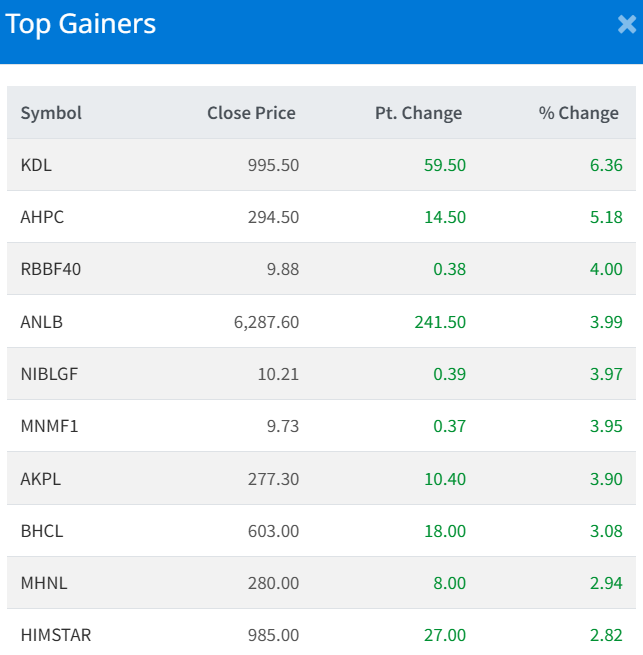Open the AHPC stock symbol
Image resolution: width=643 pixels, height=655 pixels.
[x=42, y=217]
